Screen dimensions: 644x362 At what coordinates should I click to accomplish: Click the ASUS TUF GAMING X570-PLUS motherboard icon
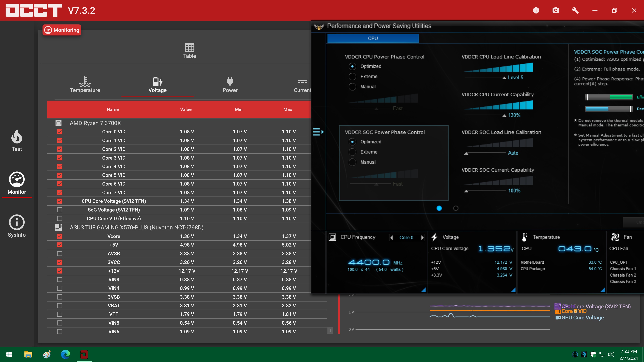(58, 227)
